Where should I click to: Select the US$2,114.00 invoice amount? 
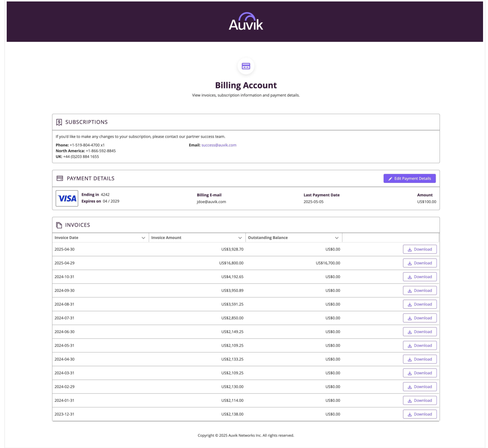click(x=232, y=400)
